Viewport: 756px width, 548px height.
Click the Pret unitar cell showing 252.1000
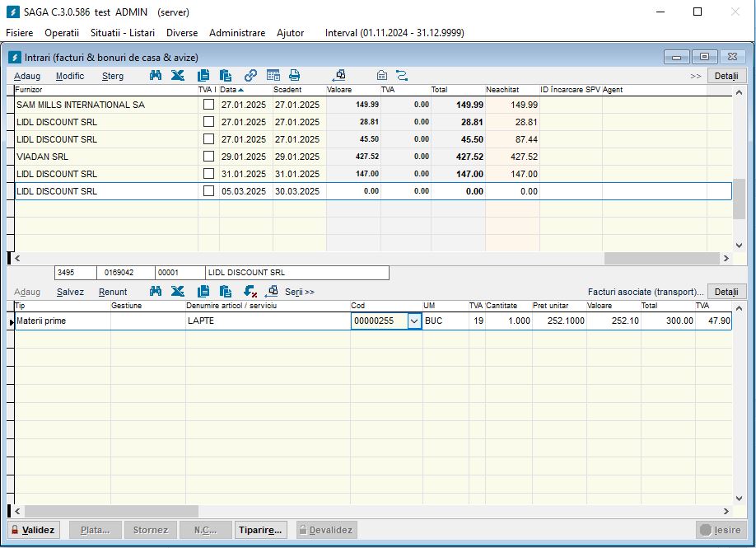click(x=559, y=321)
